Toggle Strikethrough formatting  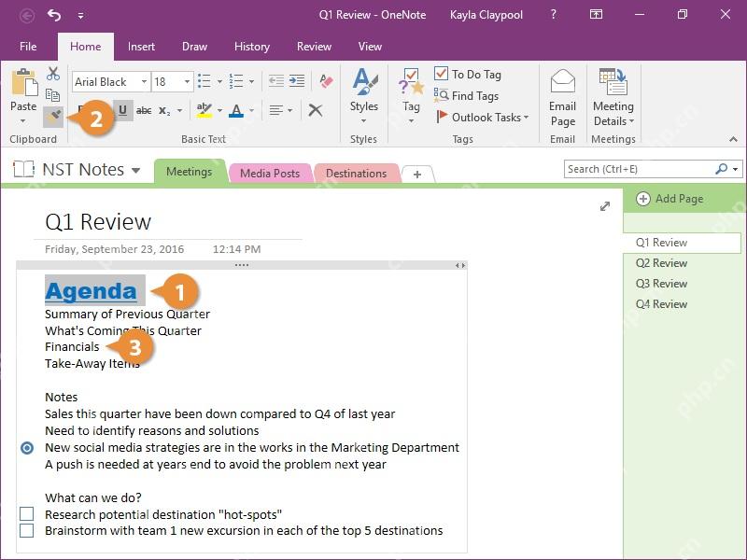click(x=144, y=110)
